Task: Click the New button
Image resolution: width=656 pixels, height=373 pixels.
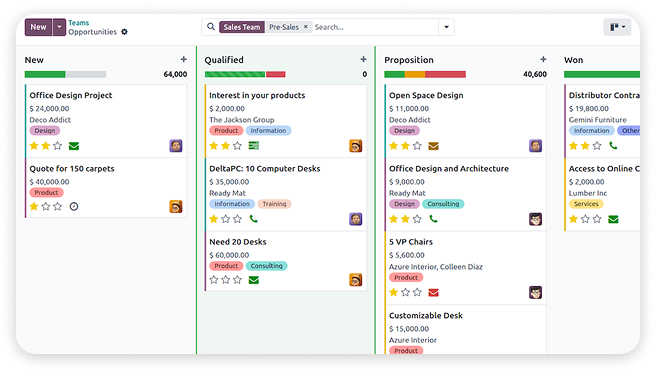Action: coord(38,27)
